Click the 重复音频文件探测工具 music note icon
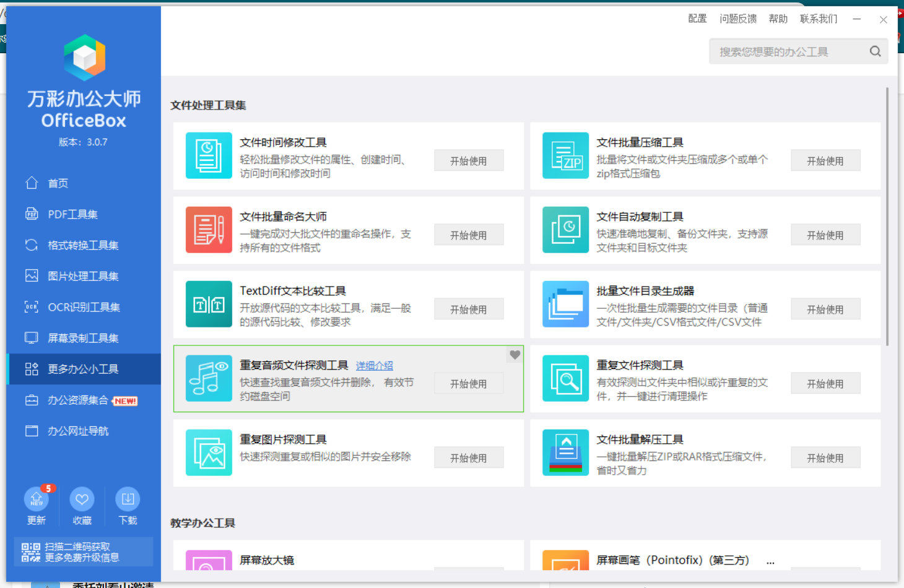Screen dimensions: 904x588 click(209, 378)
